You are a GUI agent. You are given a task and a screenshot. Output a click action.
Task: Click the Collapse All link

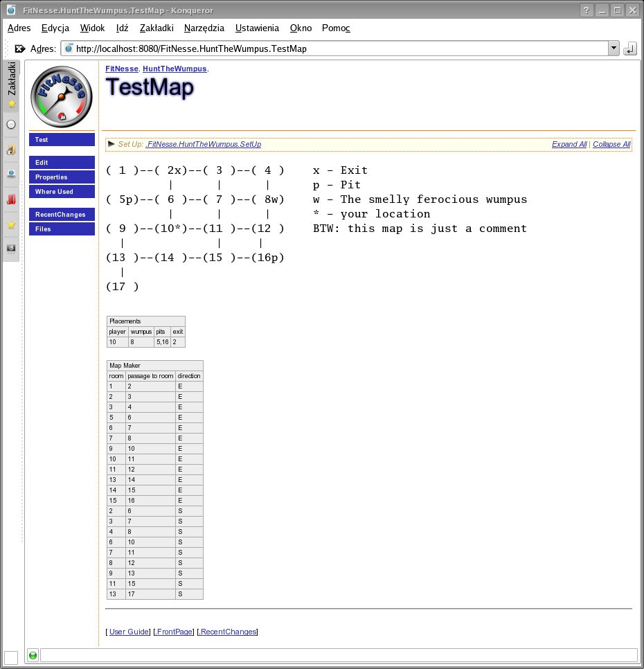(611, 145)
